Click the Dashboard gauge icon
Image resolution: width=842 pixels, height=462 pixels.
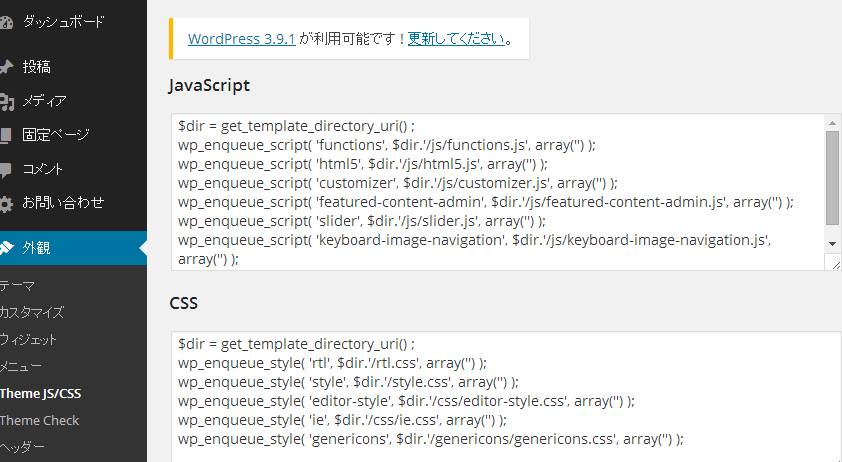click(x=5, y=23)
